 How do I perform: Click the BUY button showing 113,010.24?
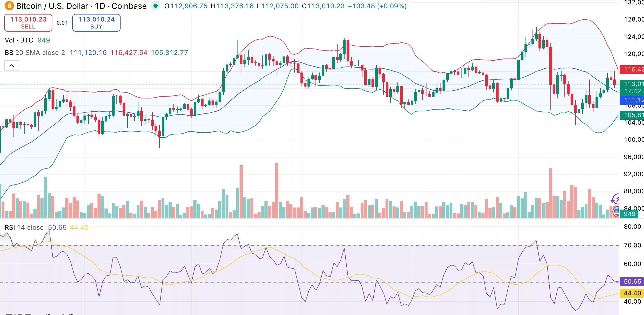96,23
